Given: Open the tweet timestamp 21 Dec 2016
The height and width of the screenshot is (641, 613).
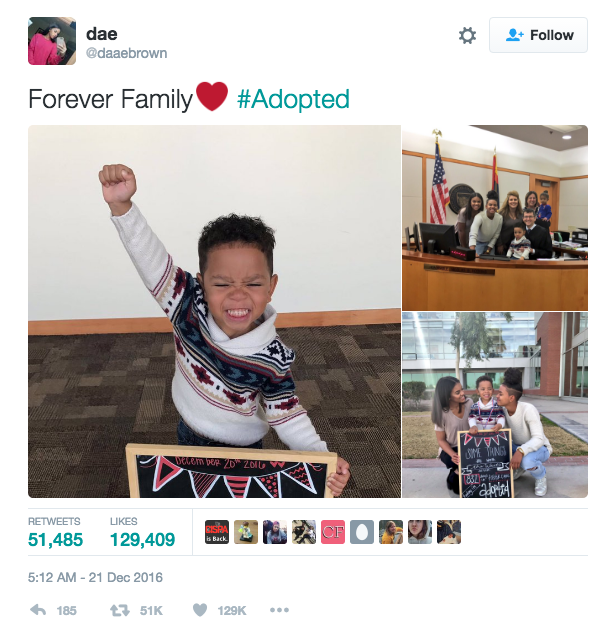Looking at the screenshot, I should (95, 577).
